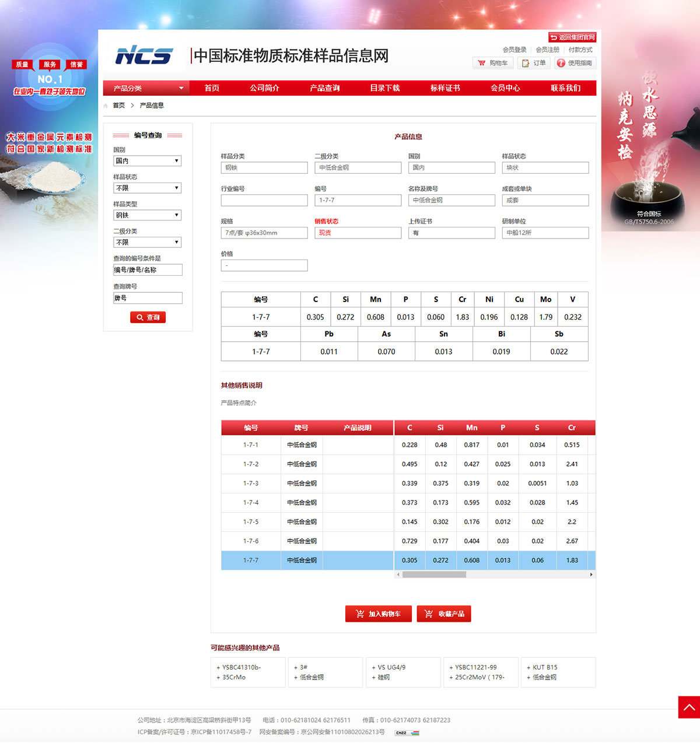Screen dimensions: 700x743
Task: Go to 产品查询 in navigation bar
Action: click(x=324, y=88)
